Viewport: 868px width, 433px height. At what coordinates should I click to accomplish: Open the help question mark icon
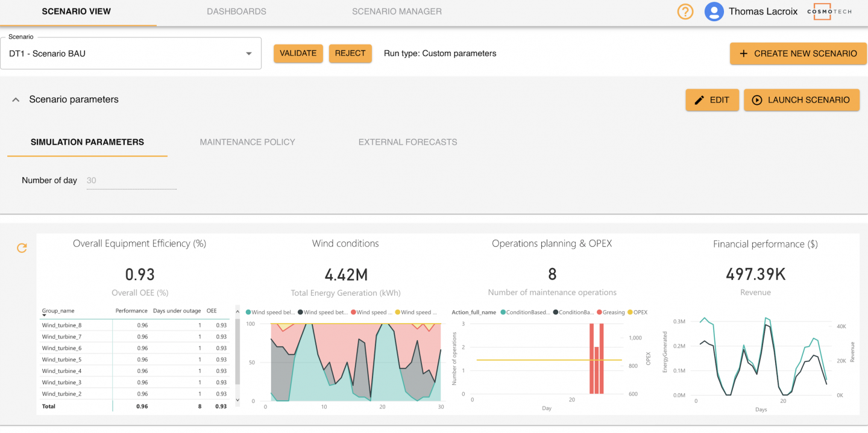[x=685, y=11]
